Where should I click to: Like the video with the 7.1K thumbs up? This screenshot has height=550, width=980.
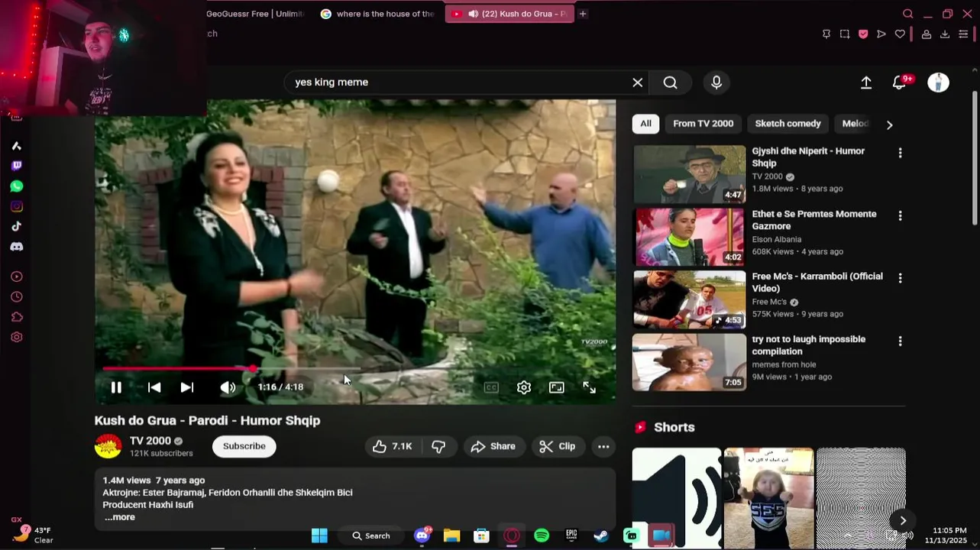click(393, 446)
